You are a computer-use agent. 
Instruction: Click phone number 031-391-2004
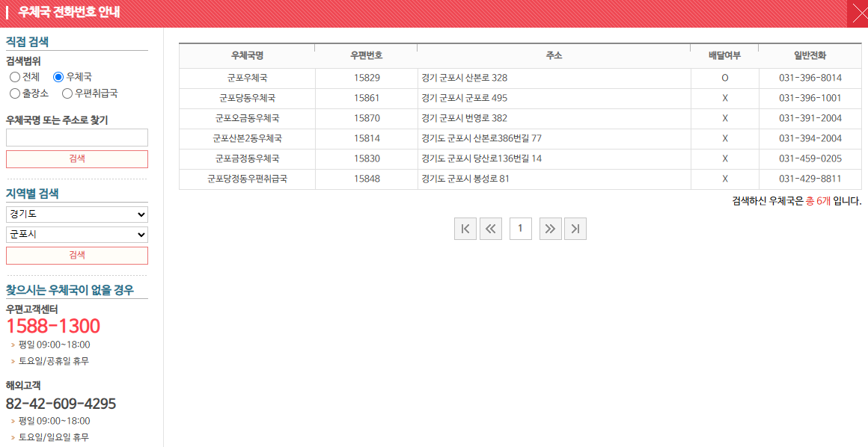tap(810, 118)
